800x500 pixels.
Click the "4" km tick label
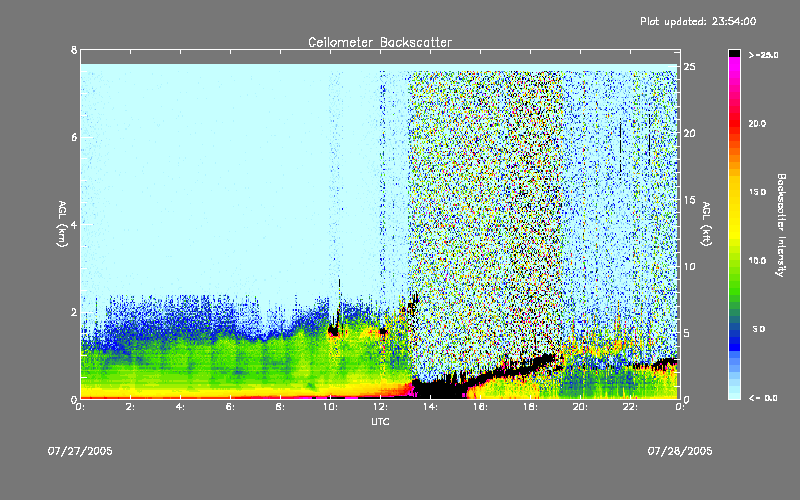point(74,224)
